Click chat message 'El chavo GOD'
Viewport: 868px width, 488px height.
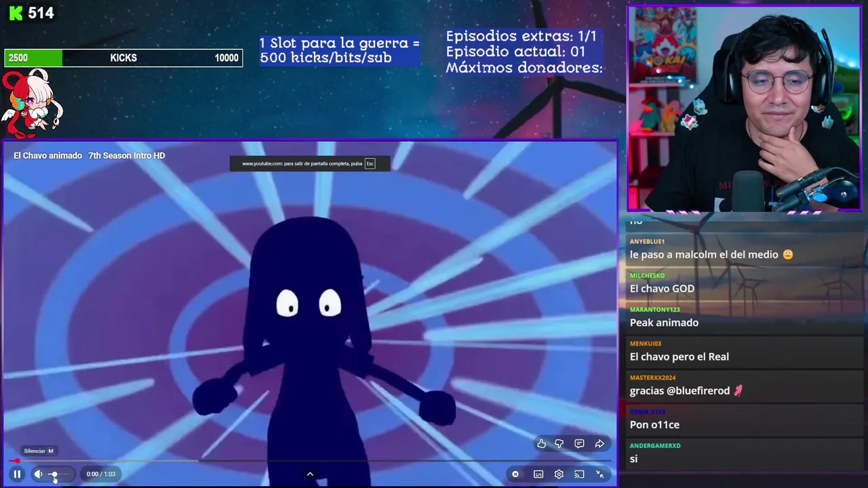click(x=662, y=289)
